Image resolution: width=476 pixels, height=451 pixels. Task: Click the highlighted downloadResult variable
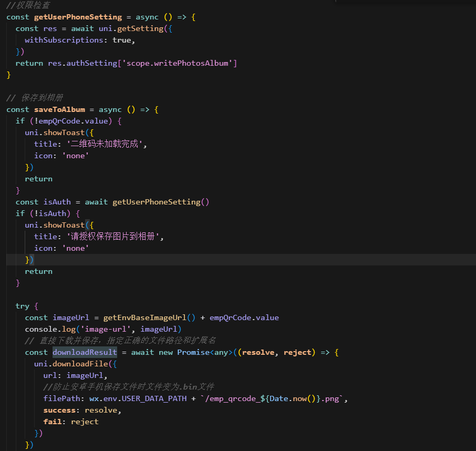[85, 352]
